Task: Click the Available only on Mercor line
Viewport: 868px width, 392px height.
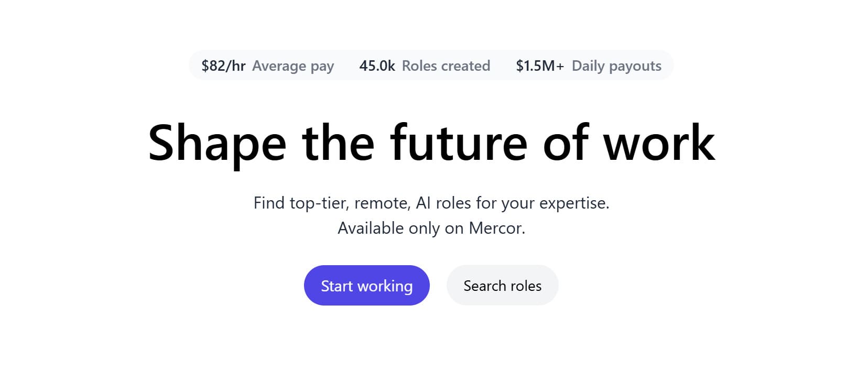Action: [431, 228]
